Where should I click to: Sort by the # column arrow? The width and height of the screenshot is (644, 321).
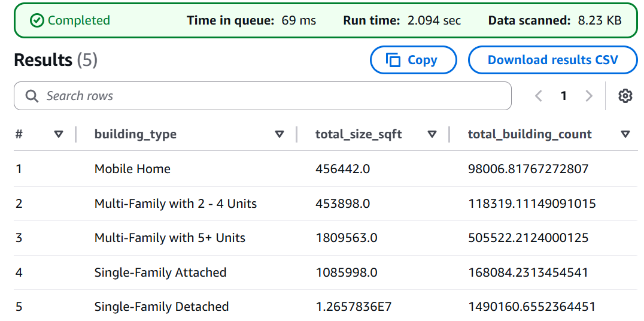[59, 134]
